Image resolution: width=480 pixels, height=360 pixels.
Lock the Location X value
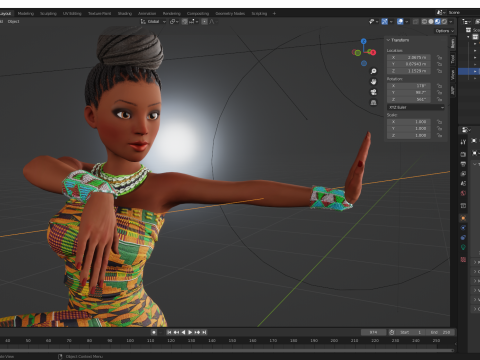point(439,57)
